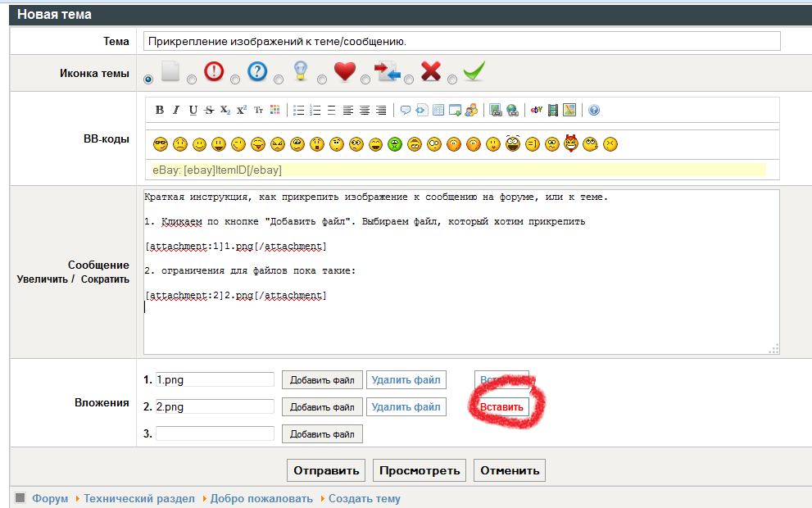The image size is (812, 508).
Task: Open BB-code help question mark icon
Action: tap(594, 110)
